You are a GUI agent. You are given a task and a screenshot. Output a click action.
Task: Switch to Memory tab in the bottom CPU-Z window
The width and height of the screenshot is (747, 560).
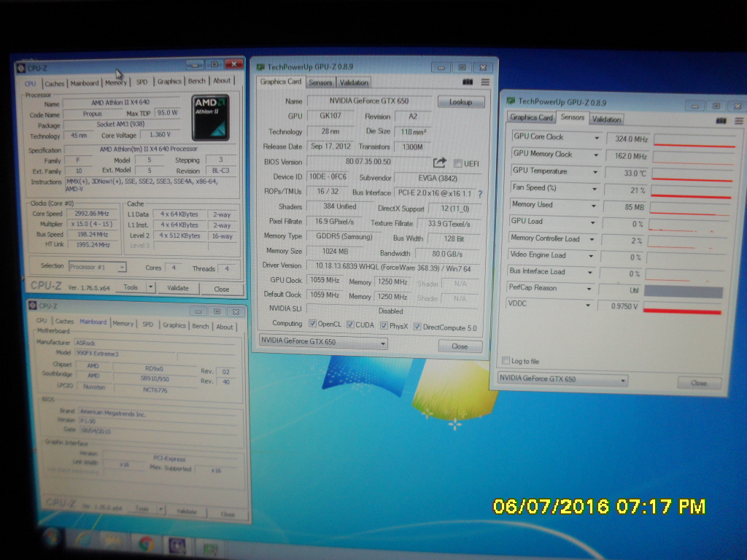point(123,324)
